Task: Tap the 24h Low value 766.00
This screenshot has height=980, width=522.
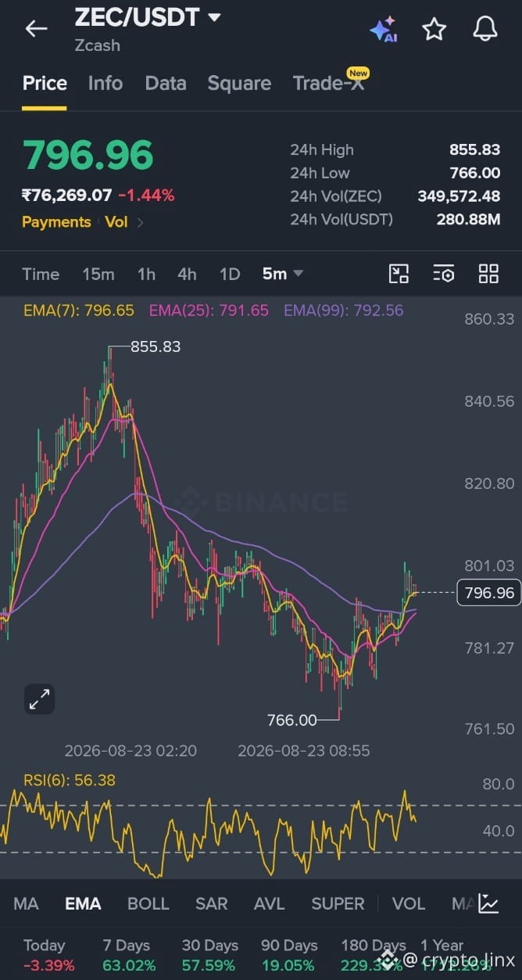Action: [x=474, y=173]
